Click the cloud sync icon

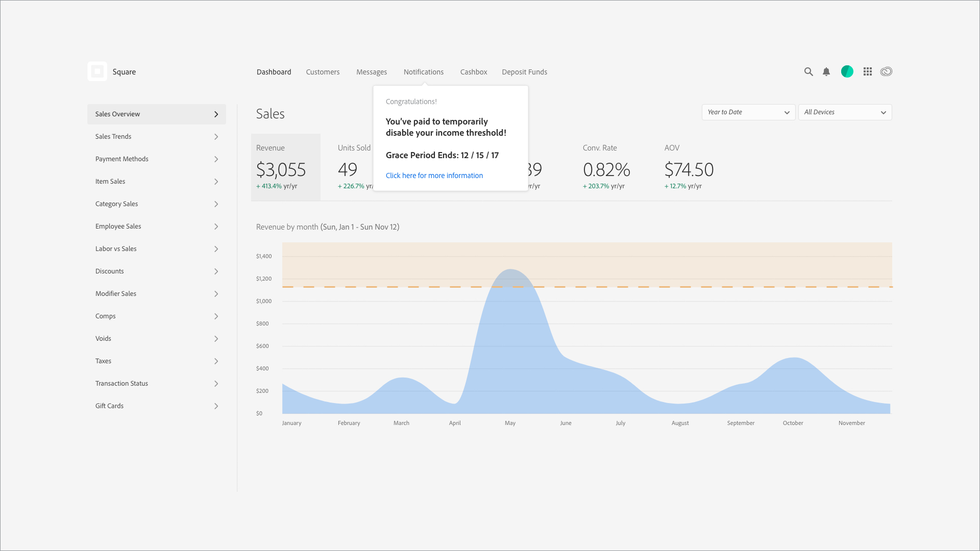(x=886, y=72)
